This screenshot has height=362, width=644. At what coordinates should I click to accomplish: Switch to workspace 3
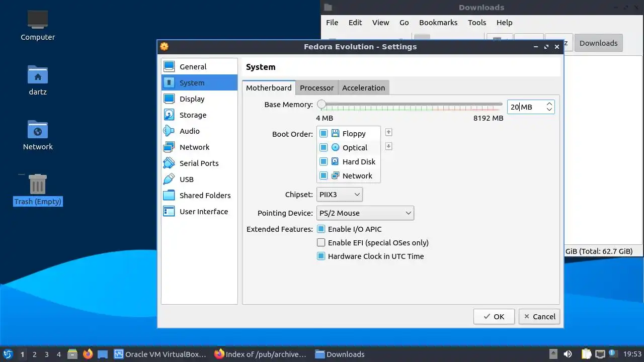tap(46, 354)
